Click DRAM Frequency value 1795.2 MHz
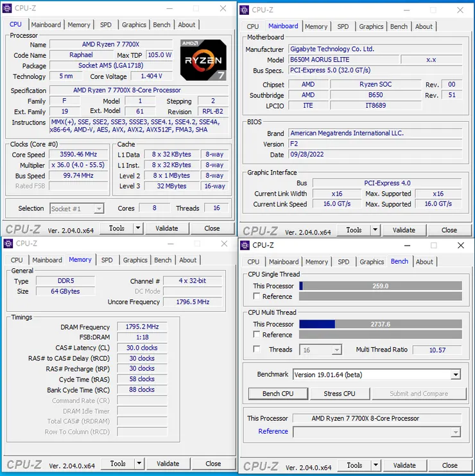 (142, 327)
